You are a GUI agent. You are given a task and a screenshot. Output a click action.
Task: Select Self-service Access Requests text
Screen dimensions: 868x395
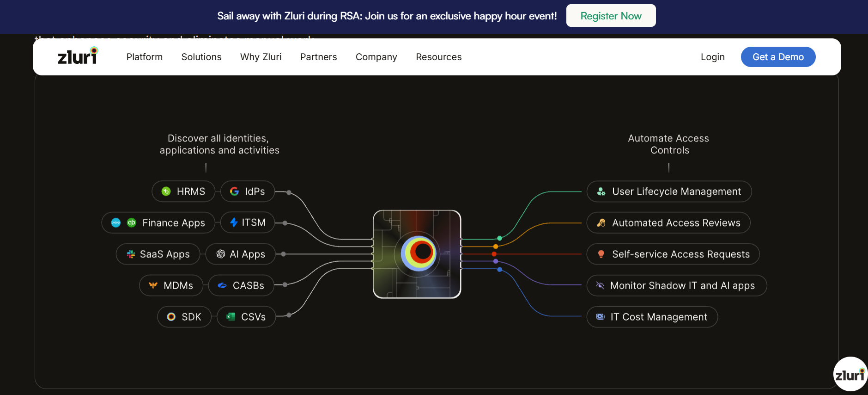(681, 254)
